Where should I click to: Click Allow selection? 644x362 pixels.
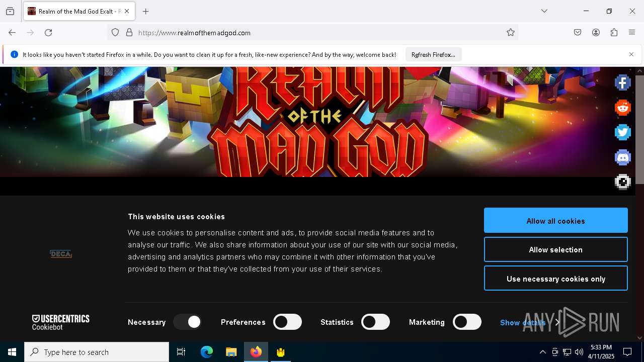556,250
